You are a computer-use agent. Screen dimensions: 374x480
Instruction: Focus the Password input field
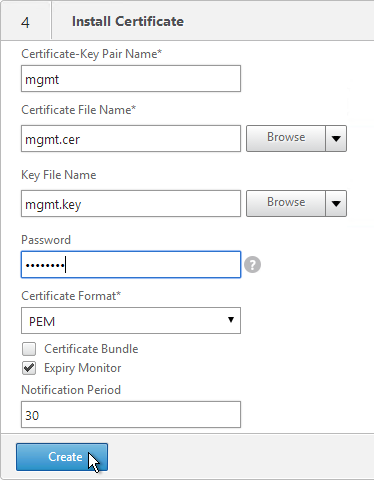click(x=131, y=265)
